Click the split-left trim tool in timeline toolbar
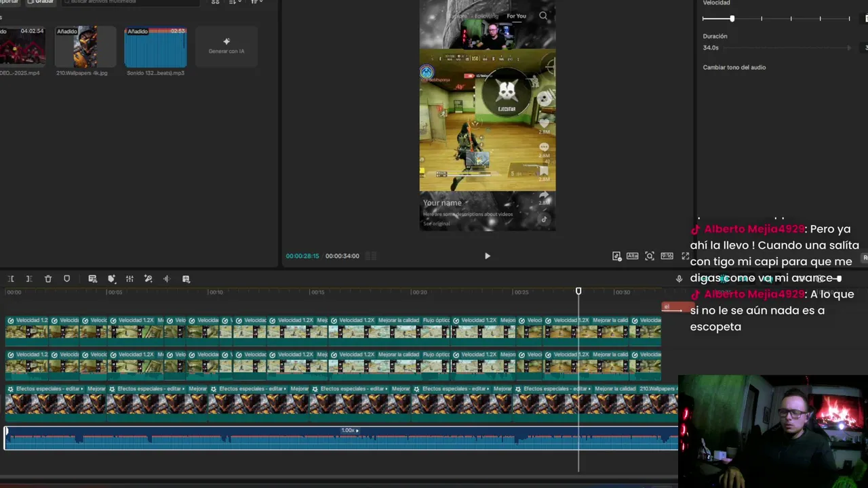The height and width of the screenshot is (488, 868). pyautogui.click(x=11, y=279)
